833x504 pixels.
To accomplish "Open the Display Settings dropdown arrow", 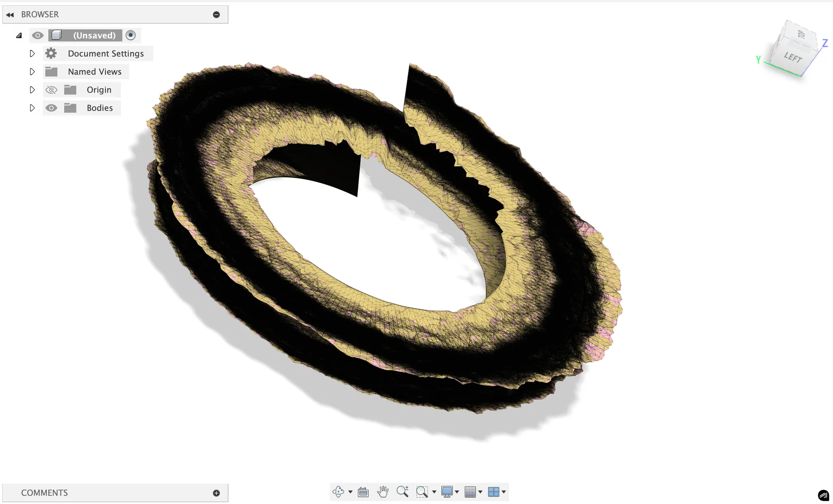I will tap(458, 492).
